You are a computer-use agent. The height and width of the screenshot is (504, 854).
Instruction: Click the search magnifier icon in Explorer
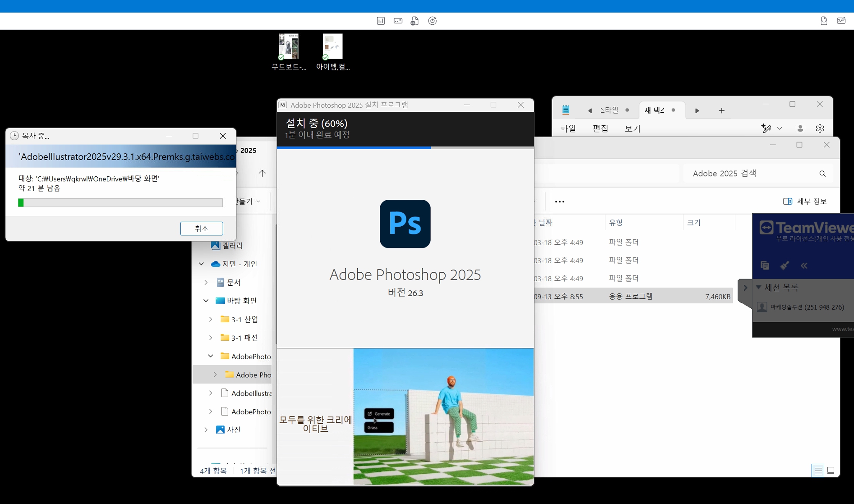coord(823,173)
